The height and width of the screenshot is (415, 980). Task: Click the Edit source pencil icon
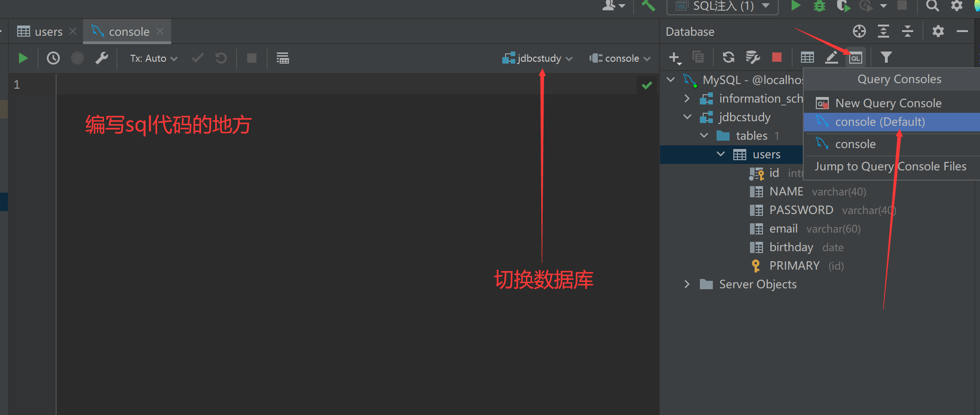coord(832,57)
